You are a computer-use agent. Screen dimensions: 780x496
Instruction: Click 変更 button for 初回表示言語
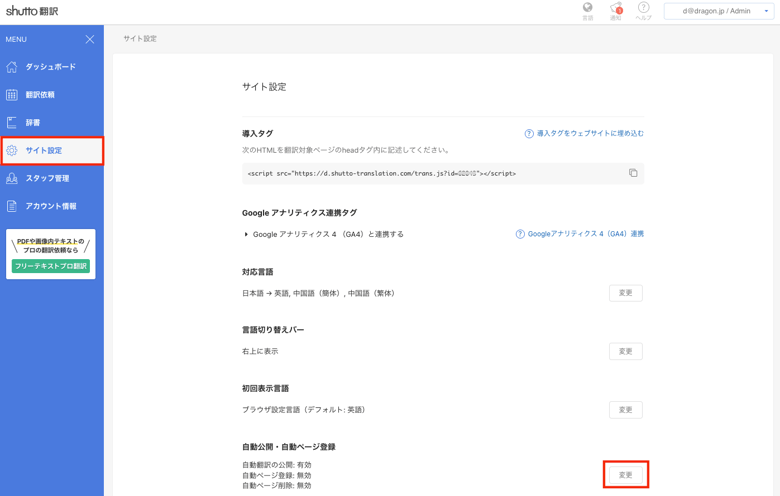point(626,410)
